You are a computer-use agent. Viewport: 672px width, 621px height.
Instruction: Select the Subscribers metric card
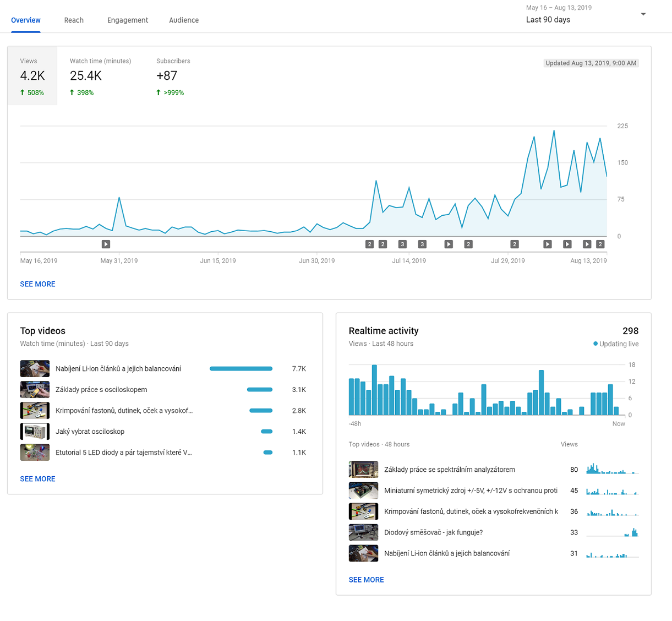(x=173, y=76)
